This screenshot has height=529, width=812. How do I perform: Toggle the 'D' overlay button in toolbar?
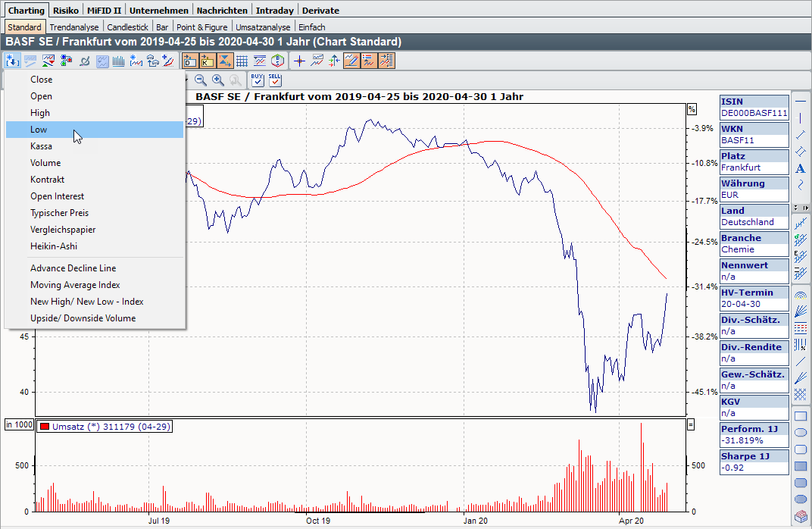[189, 61]
